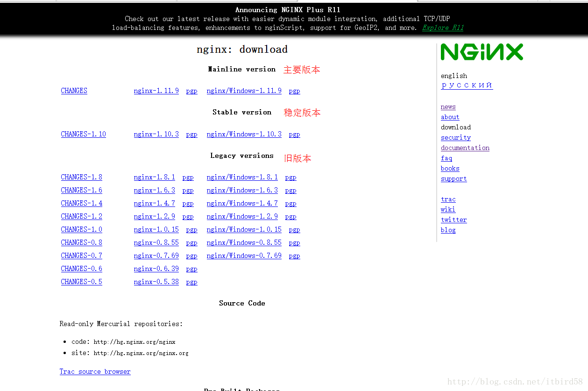588x391 pixels.
Task: Open CHANGES-1.10 link
Action: 83,134
